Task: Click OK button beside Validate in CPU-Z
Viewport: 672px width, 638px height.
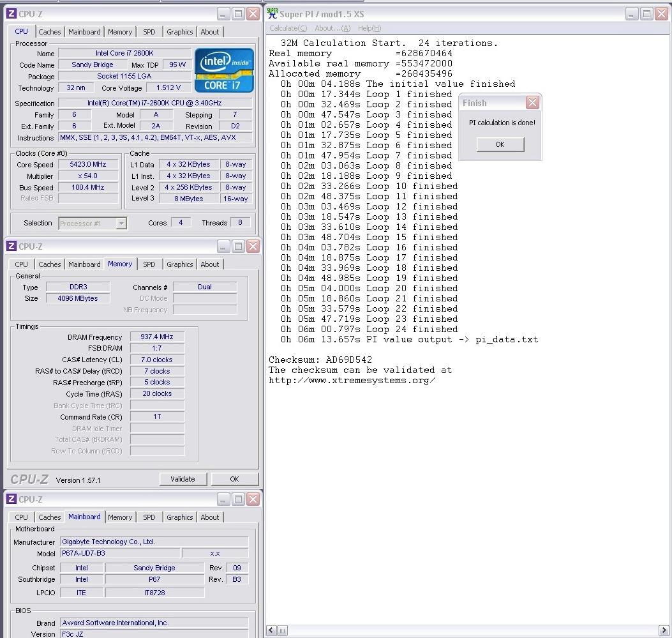Action: tap(234, 479)
